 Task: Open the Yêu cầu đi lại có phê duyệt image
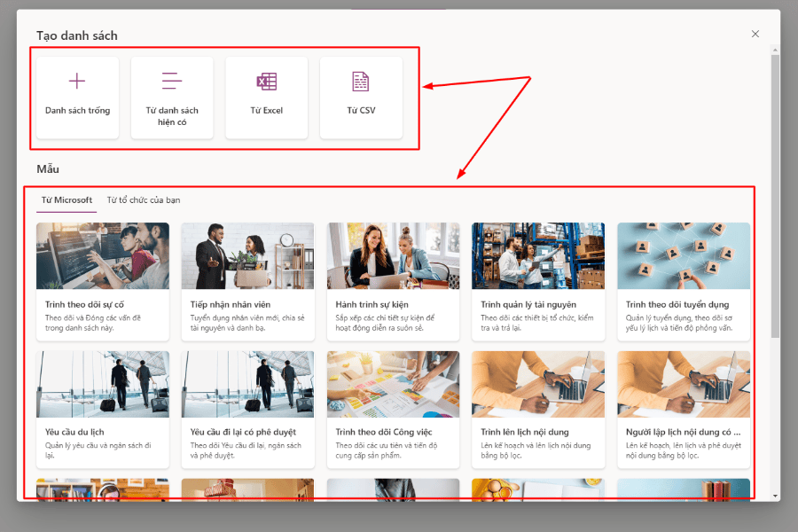(x=248, y=384)
